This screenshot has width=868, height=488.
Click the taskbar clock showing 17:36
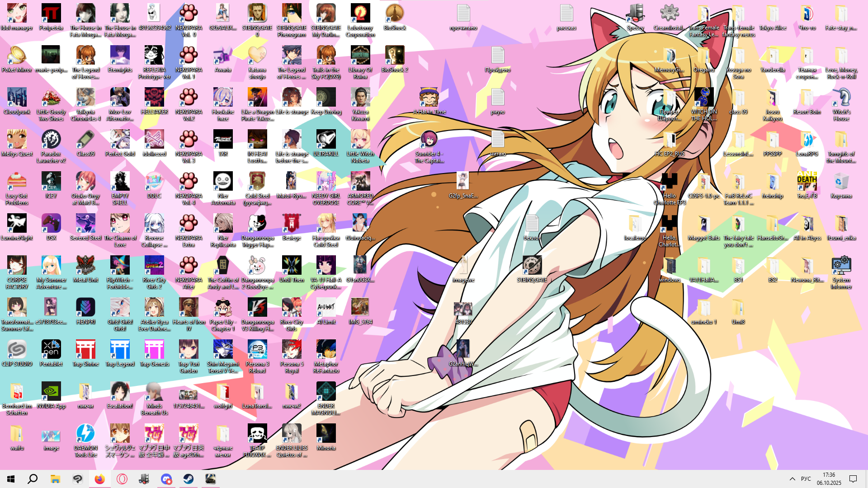click(829, 479)
